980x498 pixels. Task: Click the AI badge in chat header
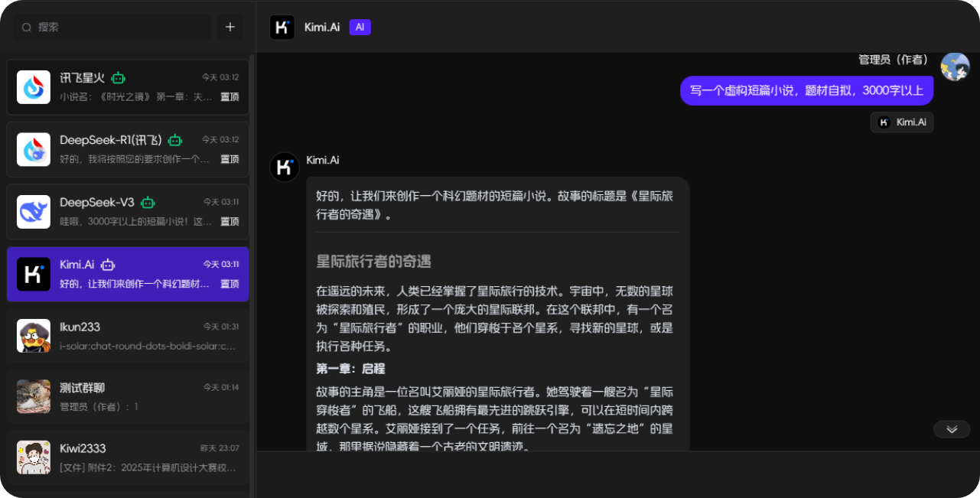coord(360,27)
